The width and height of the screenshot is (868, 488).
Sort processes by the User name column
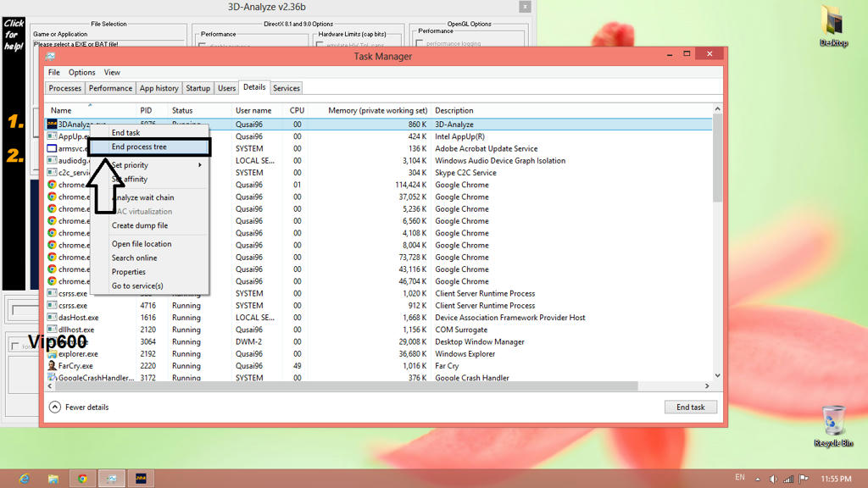click(x=258, y=111)
